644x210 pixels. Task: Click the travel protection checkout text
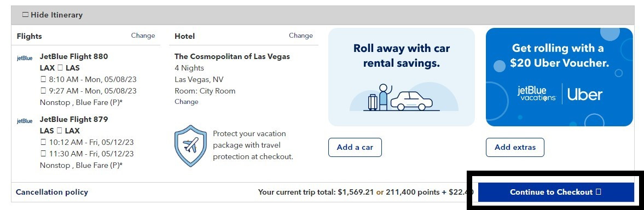coord(253,145)
